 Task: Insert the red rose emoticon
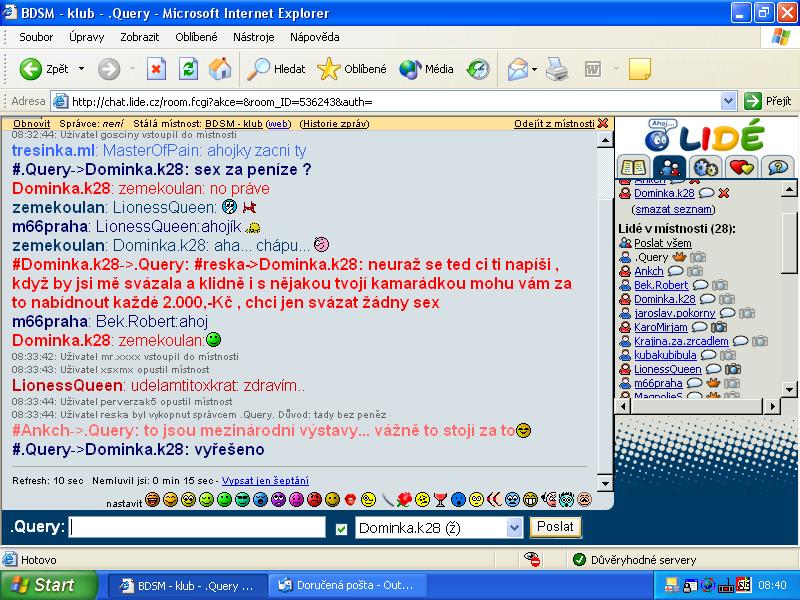tap(404, 499)
